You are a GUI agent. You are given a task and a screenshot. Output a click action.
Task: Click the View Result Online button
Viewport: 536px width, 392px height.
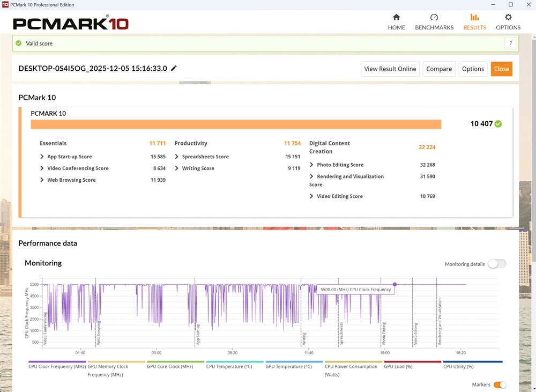390,69
